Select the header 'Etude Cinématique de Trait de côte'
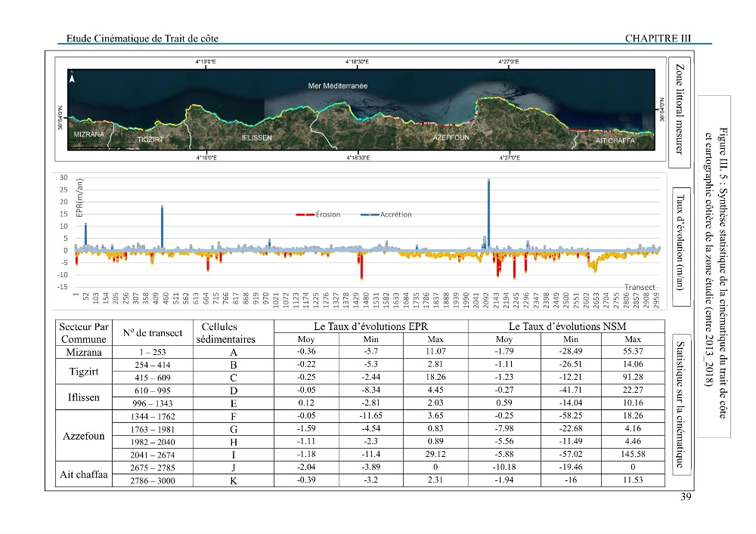Screen dimensions: 756x534 pyautogui.click(x=142, y=39)
